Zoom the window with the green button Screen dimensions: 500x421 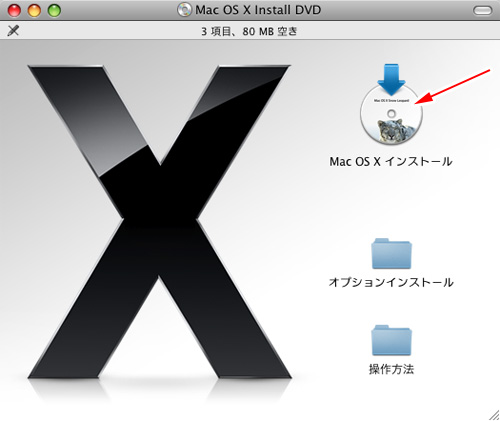(x=54, y=11)
